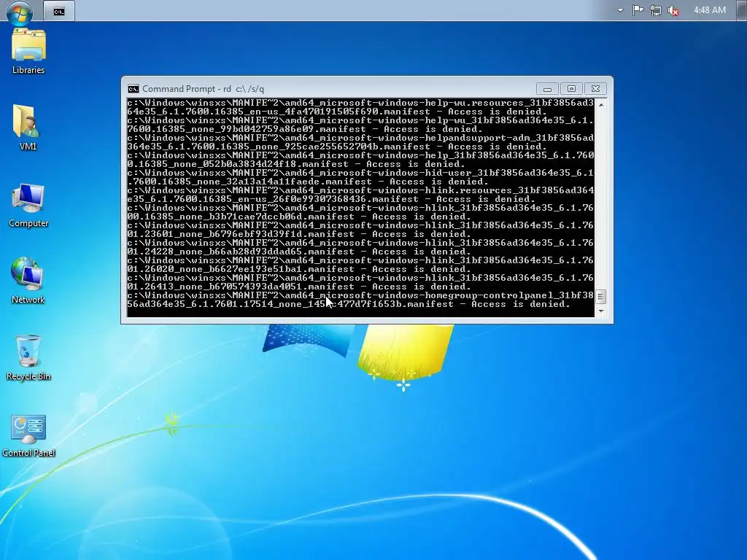Viewport: 747px width, 560px height.
Task: Open the Libraries desktop icon
Action: (x=28, y=51)
